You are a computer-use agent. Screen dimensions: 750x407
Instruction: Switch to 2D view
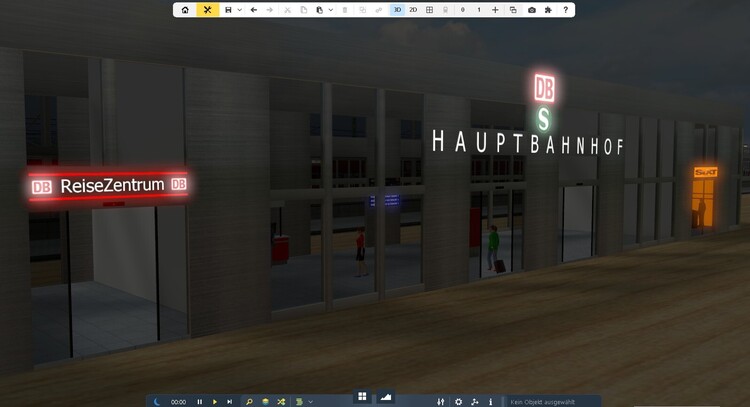[413, 10]
